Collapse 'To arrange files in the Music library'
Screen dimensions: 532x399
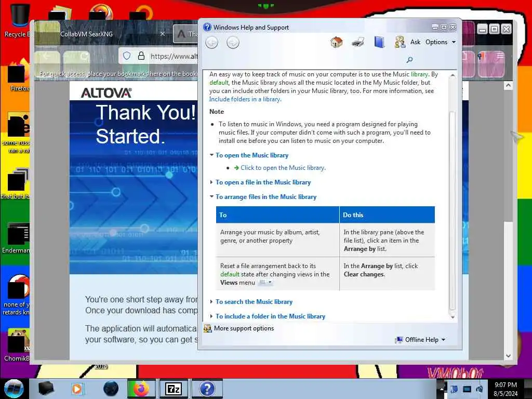coord(266,197)
